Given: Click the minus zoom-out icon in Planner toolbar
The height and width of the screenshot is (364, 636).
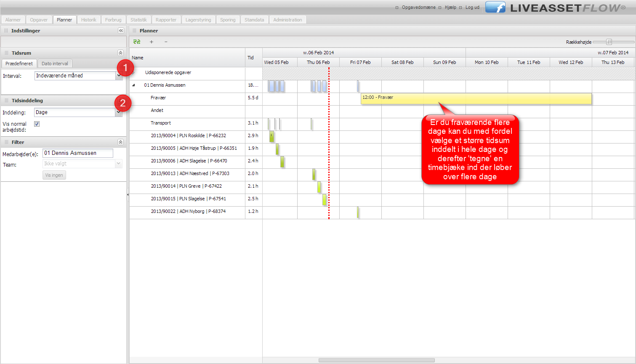Looking at the screenshot, I should coord(166,42).
